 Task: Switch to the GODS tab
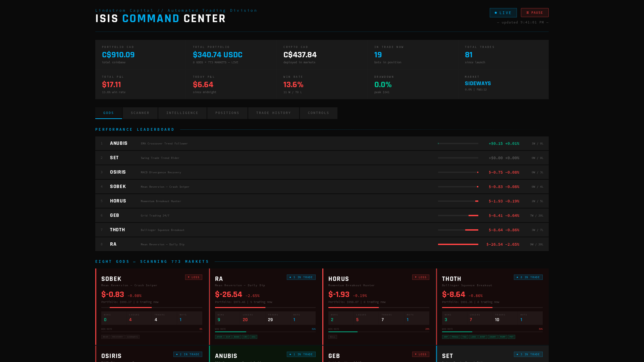click(x=109, y=113)
